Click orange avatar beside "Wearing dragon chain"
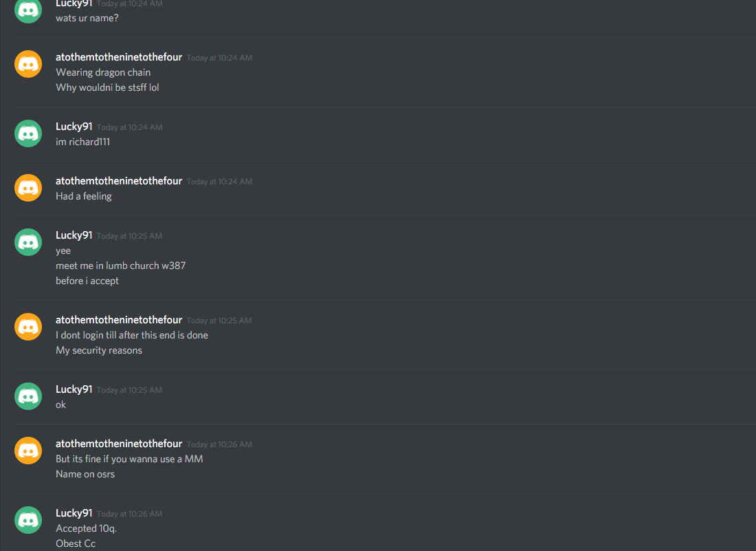 pyautogui.click(x=28, y=64)
